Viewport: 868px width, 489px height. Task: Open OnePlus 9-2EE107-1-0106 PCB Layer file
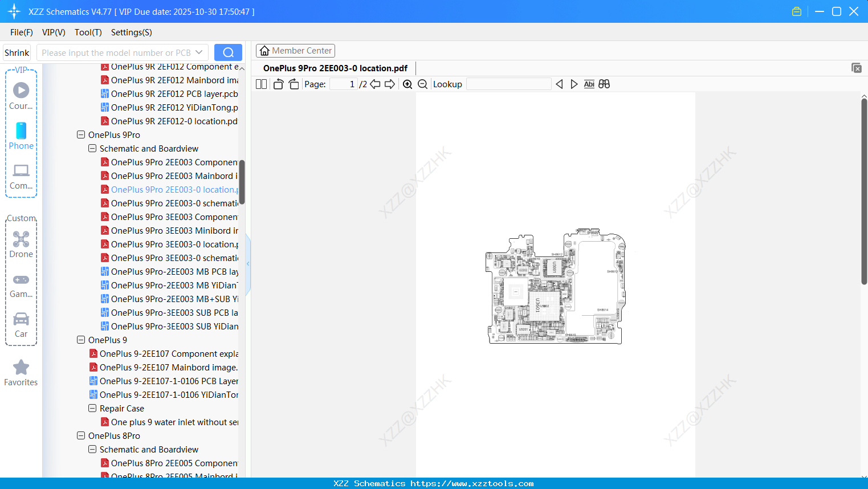[164, 381]
